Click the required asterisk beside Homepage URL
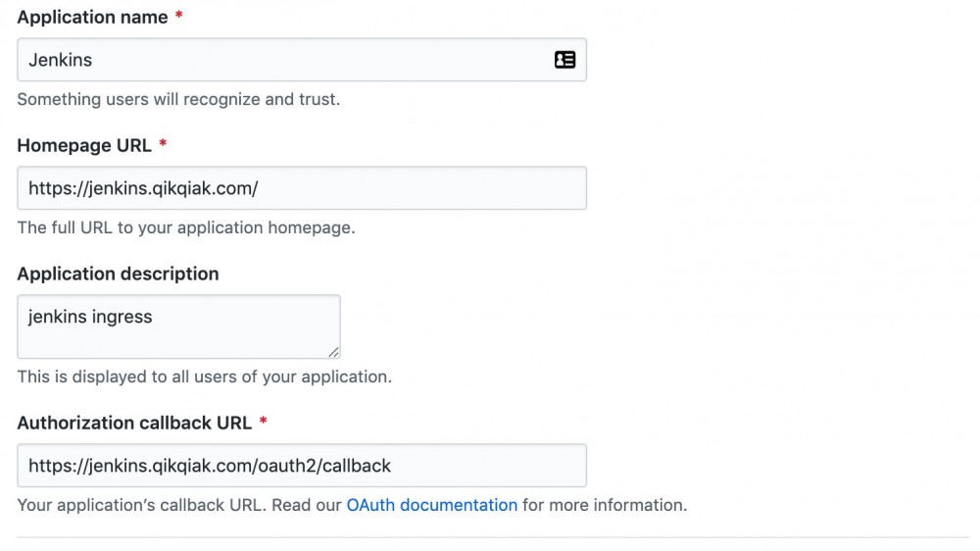This screenshot has width=980, height=551. pyautogui.click(x=163, y=145)
